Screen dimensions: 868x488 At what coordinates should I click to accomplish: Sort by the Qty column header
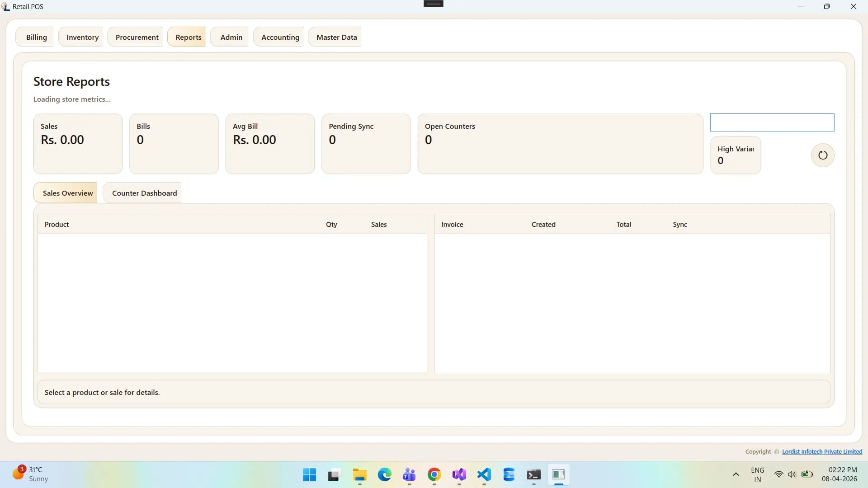coord(331,225)
